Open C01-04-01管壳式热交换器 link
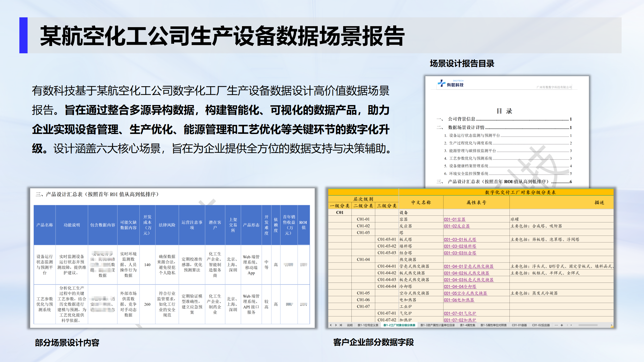Image resolution: width=644 pixels, height=362 pixels. pyautogui.click(x=468, y=266)
